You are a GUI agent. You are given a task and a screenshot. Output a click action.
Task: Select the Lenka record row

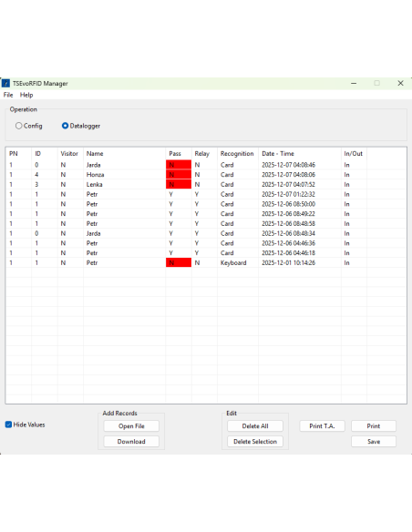(206, 185)
